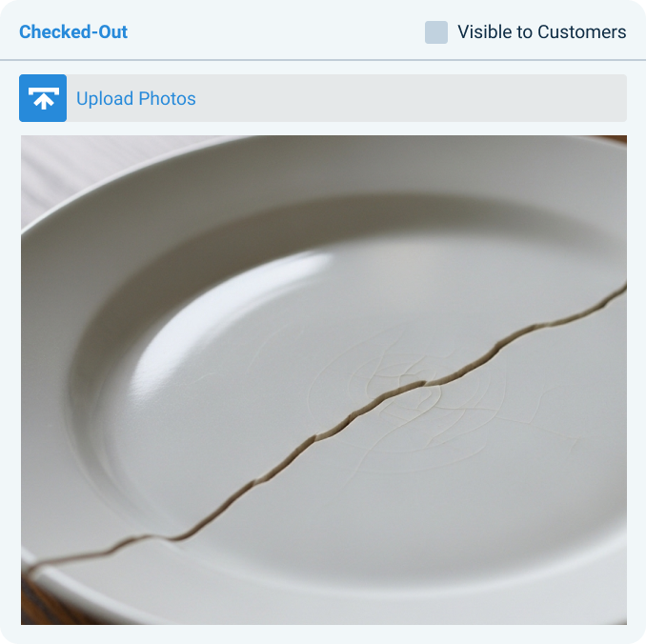
Task: Click the header area between Checked-Out and checkbox
Action: 276,31
